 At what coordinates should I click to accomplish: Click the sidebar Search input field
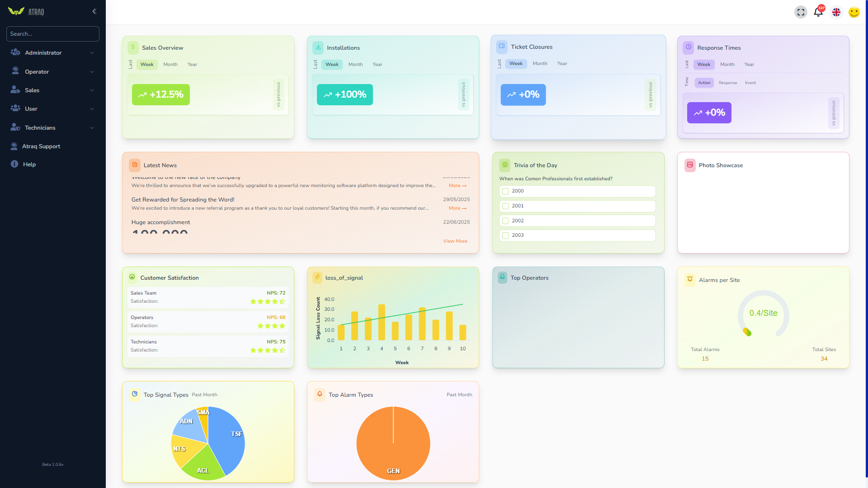(x=52, y=34)
